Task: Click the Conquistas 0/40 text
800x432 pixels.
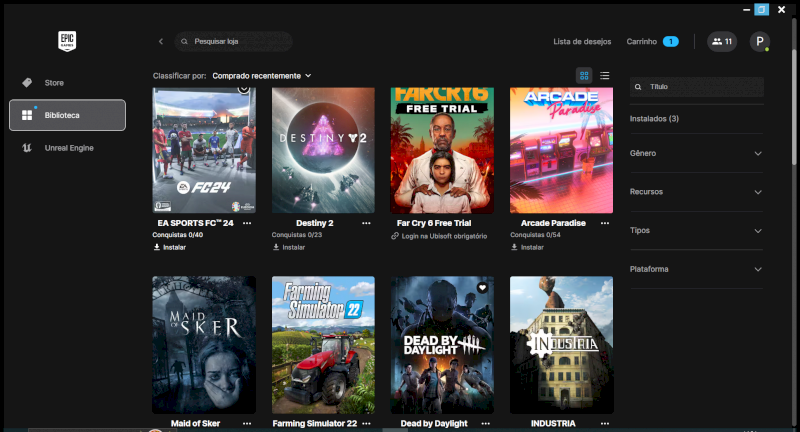Action: [x=178, y=235]
